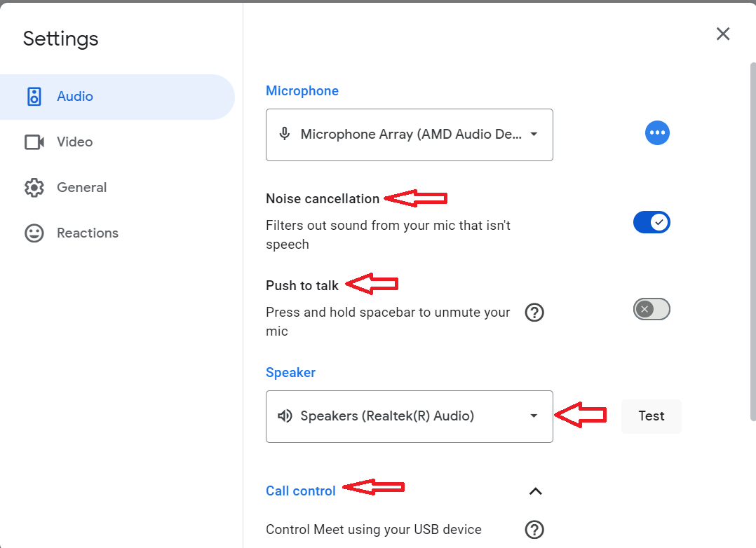Click the help icon next to Push to talk
This screenshot has width=756, height=548.
[x=534, y=313]
